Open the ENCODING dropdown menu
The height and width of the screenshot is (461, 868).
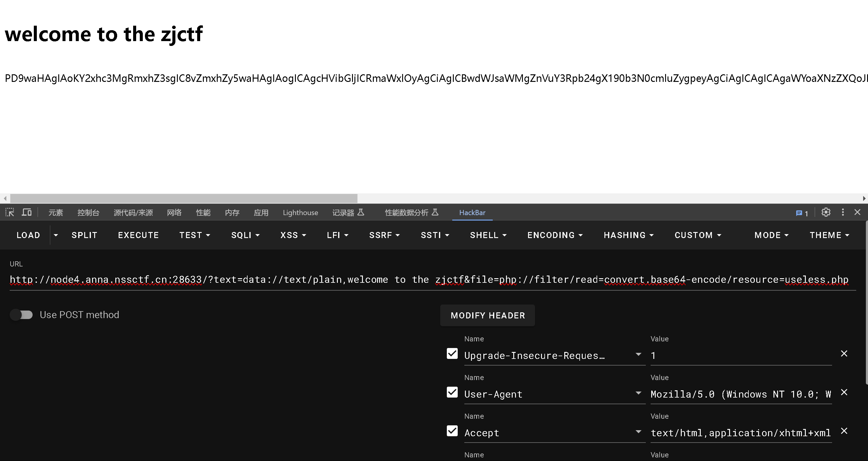coord(555,235)
